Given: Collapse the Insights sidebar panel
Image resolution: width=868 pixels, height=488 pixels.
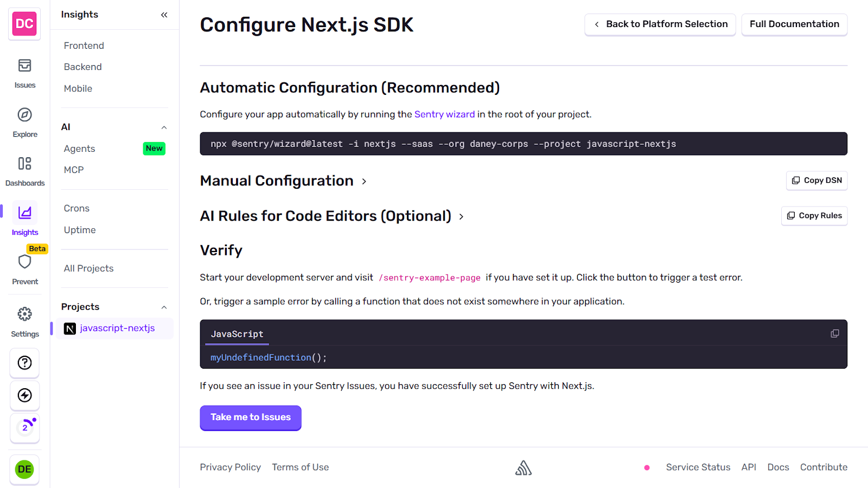Looking at the screenshot, I should tap(164, 15).
